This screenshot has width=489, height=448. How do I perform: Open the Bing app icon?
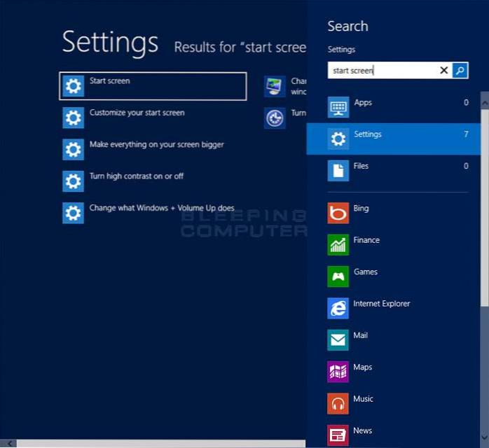(338, 212)
